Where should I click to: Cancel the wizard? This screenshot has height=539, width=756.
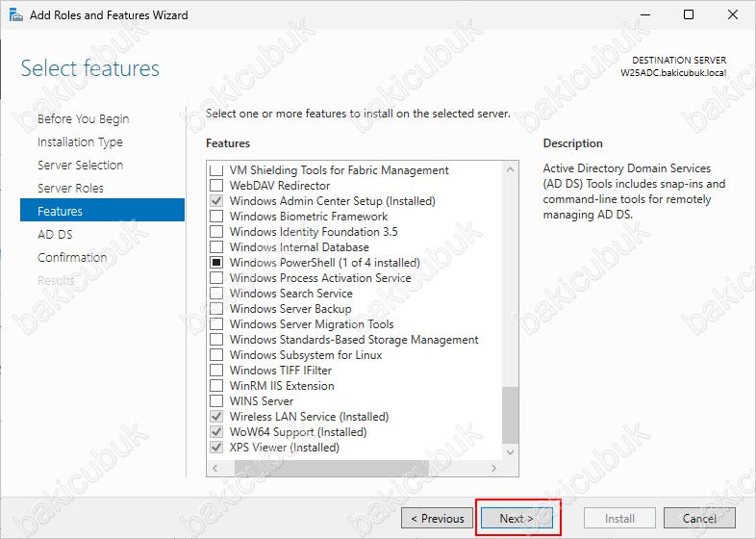(x=699, y=518)
